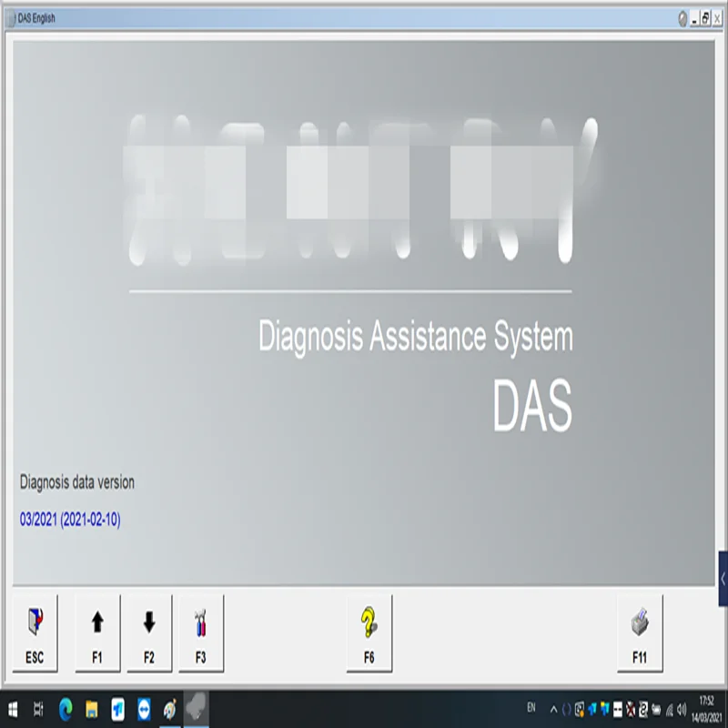Viewport: 728px width, 728px height.
Task: Click the F1 up arrow button
Action: pyautogui.click(x=97, y=633)
